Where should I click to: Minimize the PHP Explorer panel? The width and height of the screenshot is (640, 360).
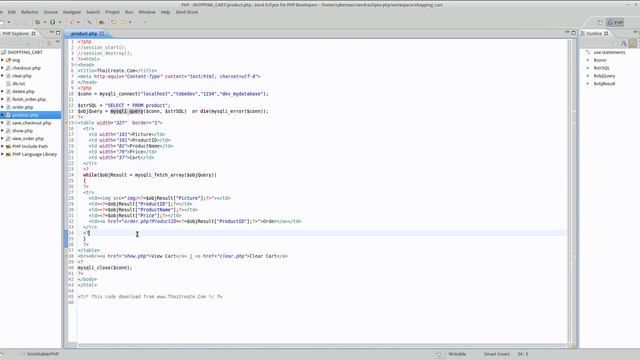(x=52, y=33)
